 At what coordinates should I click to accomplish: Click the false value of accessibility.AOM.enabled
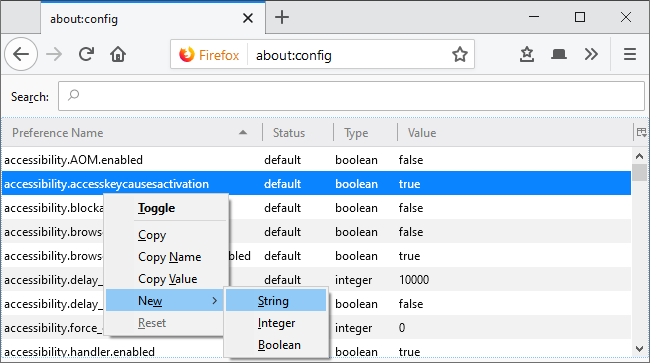[411, 160]
